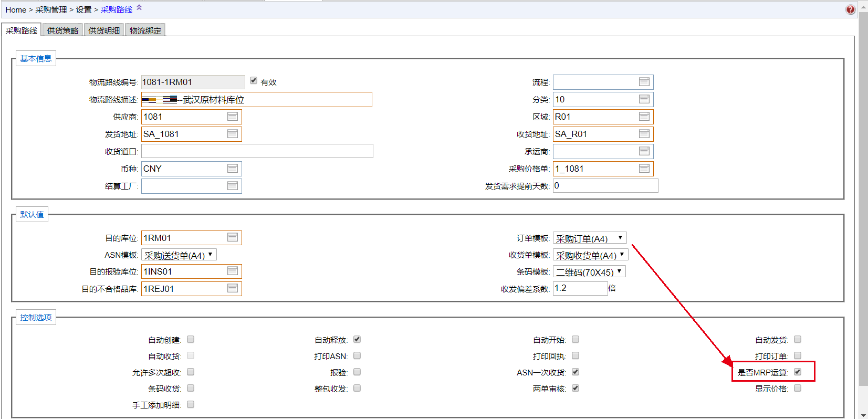Click into 物流路线描述 text field

pos(257,100)
